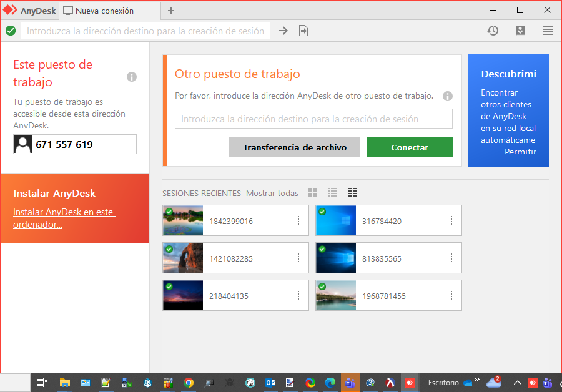This screenshot has width=562, height=392.
Task: Open Microsoft Edge from the taskbar
Action: (x=330, y=383)
